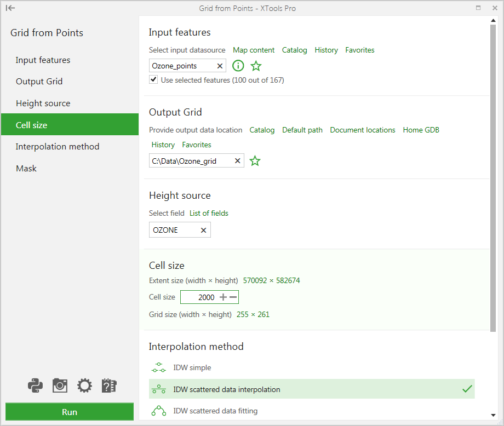Clear the OZONE height field
This screenshot has width=504, height=426.
pos(203,230)
